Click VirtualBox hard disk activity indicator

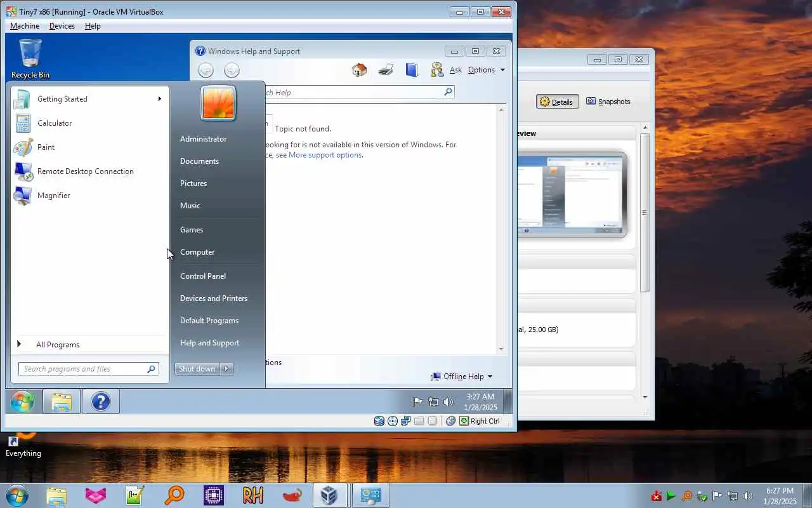(x=379, y=421)
